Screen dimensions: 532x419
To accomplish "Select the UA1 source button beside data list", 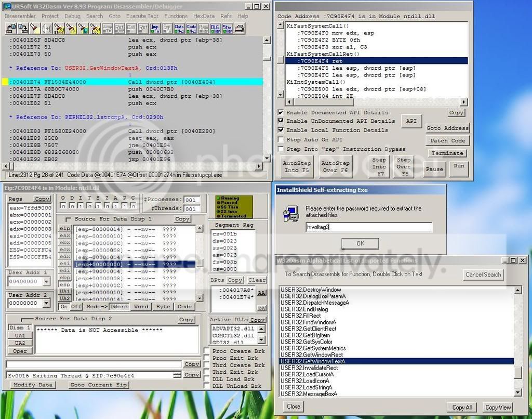I will [64, 292].
